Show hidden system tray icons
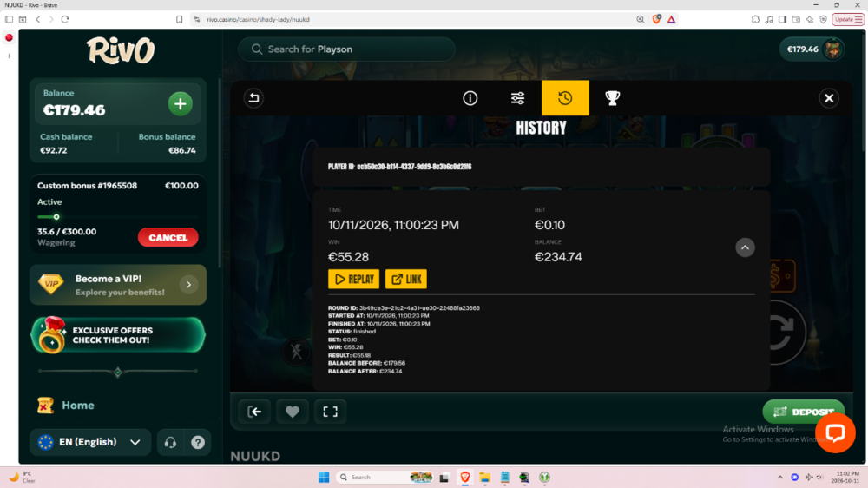The width and height of the screenshot is (868, 488). [780, 477]
